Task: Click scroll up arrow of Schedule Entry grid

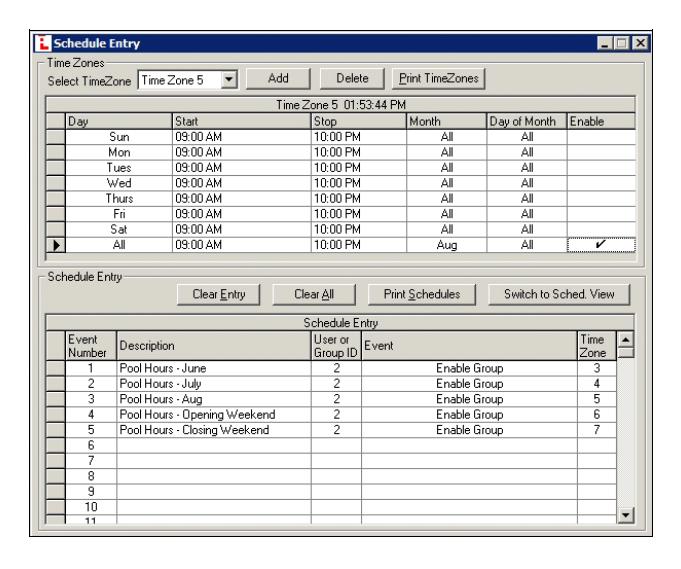Action: pos(625,340)
